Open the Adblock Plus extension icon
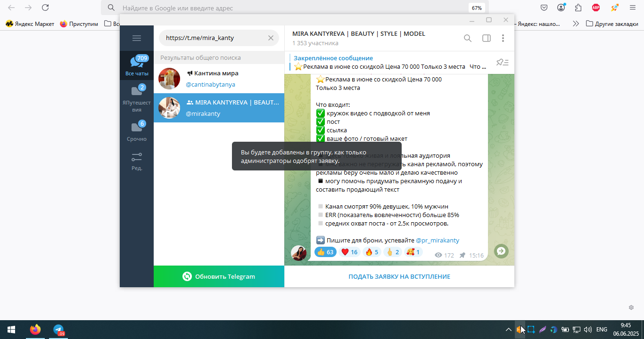 pyautogui.click(x=596, y=8)
